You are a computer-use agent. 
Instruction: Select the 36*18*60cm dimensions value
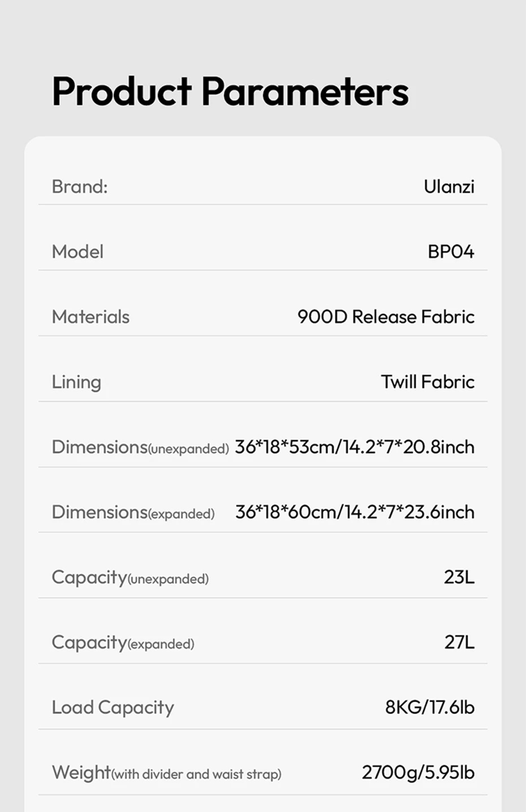point(354,512)
